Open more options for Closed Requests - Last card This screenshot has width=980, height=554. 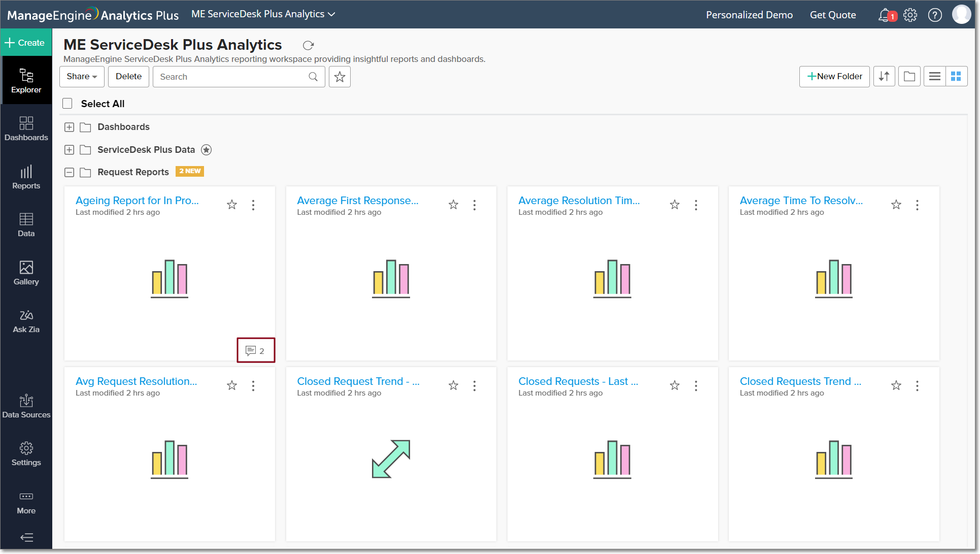(696, 386)
